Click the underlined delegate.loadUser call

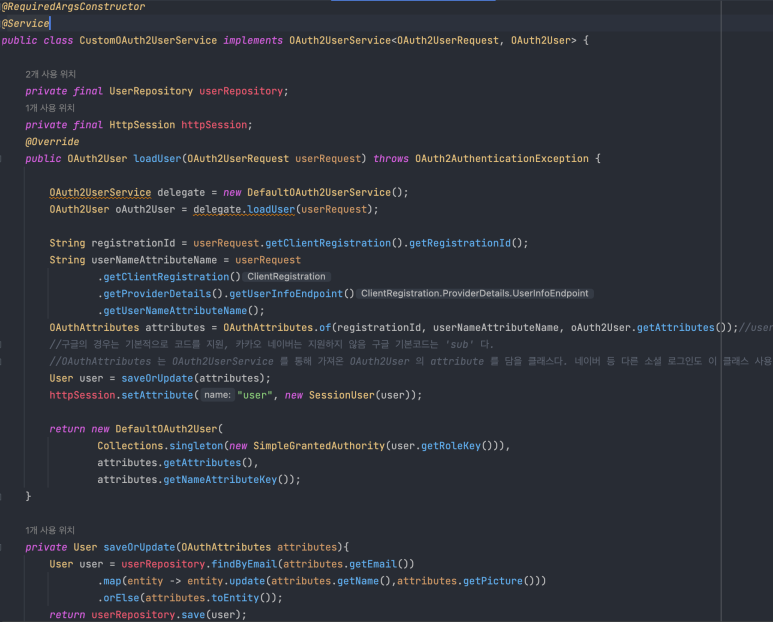[x=244, y=209]
